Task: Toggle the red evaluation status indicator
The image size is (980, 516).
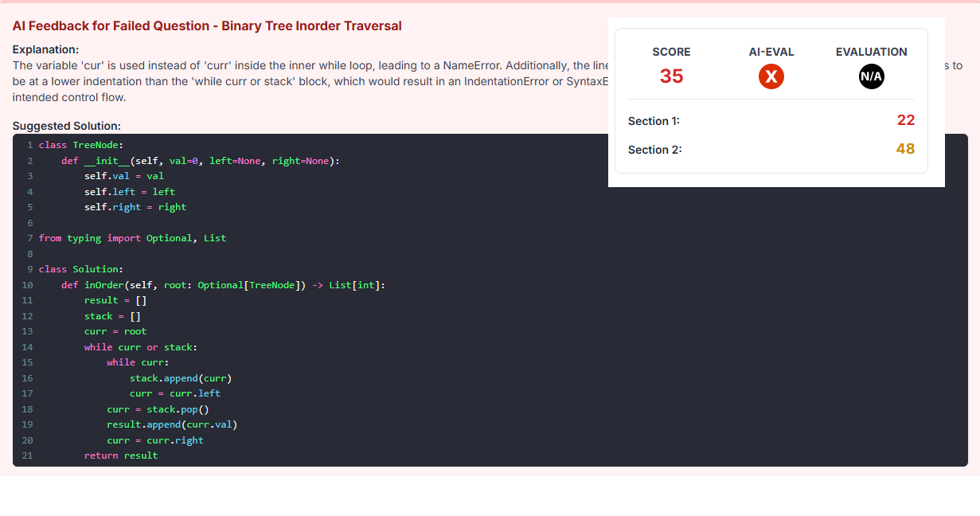Action: click(x=771, y=76)
